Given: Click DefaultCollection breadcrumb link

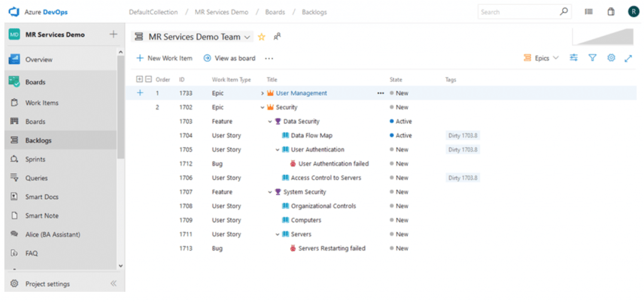Looking at the screenshot, I should pos(153,12).
